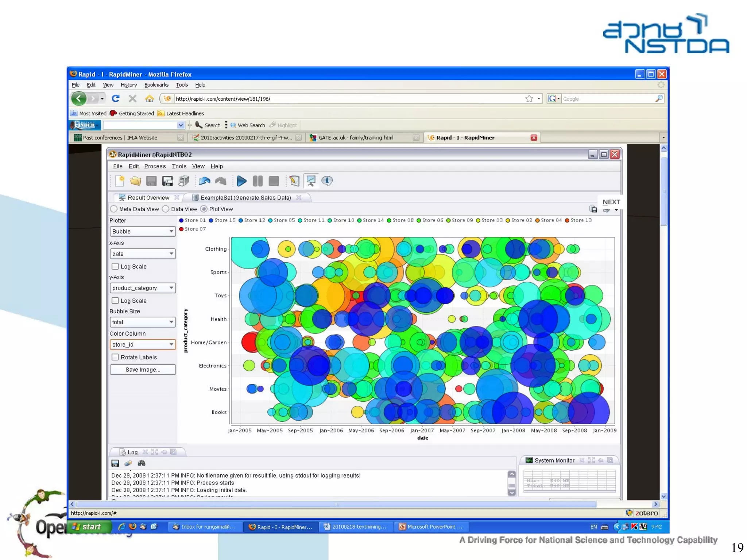Image resolution: width=747 pixels, height=560 pixels.
Task: Click the Firefox Reload page icon
Action: 116,99
